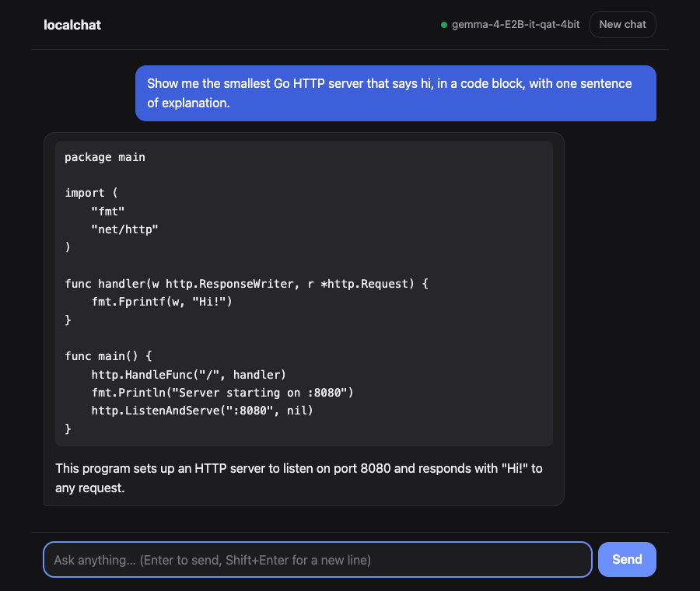700x591 pixels.
Task: Click the "fmt" import line
Action: [x=108, y=212]
